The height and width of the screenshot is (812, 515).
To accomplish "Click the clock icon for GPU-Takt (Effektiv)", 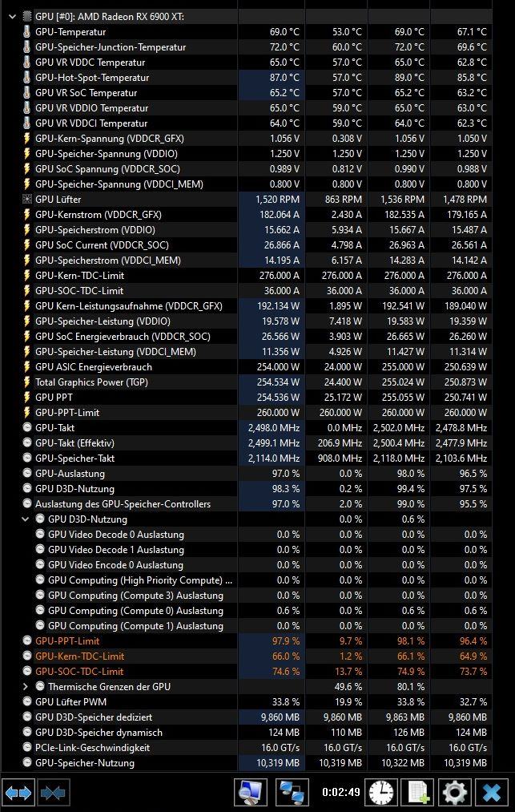I will coord(27,442).
